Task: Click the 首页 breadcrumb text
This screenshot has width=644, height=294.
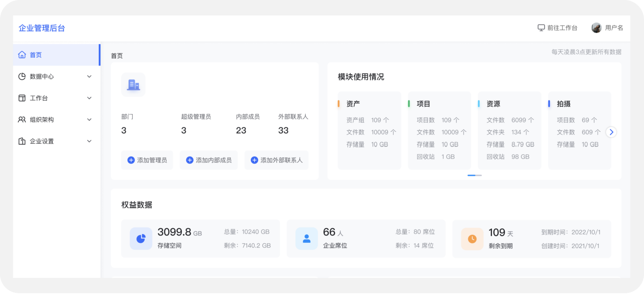Action: pyautogui.click(x=117, y=56)
